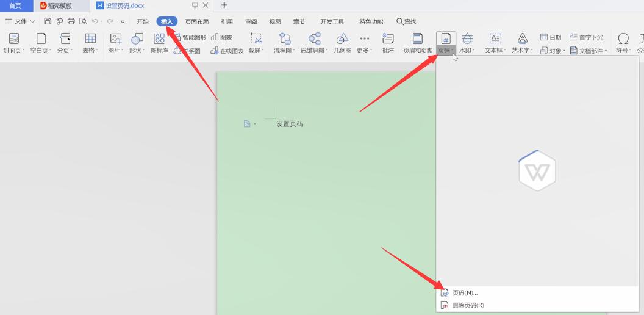The image size is (644, 315).
Task: Click the Undo arrow icon
Action: pos(95,21)
